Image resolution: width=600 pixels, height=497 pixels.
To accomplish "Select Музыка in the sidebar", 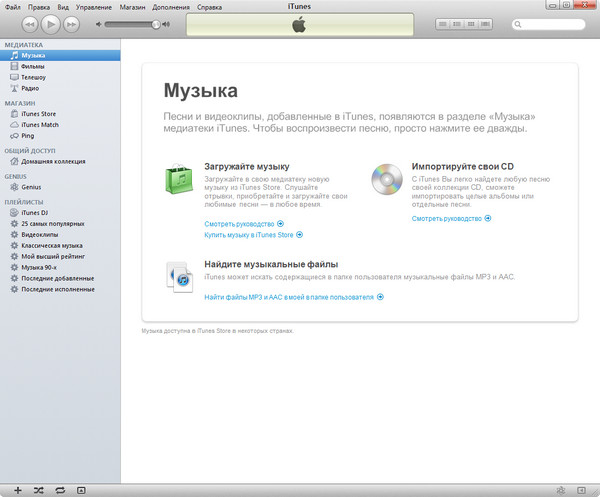I will coord(60,55).
